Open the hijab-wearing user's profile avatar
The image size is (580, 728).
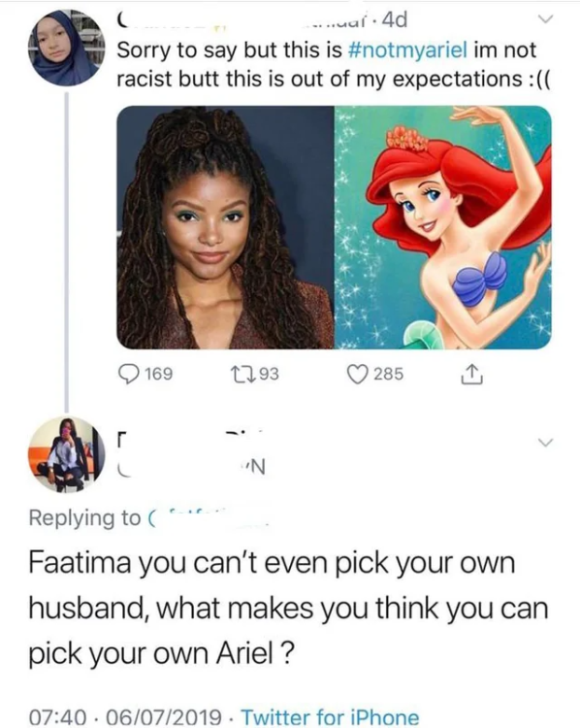[x=66, y=49]
